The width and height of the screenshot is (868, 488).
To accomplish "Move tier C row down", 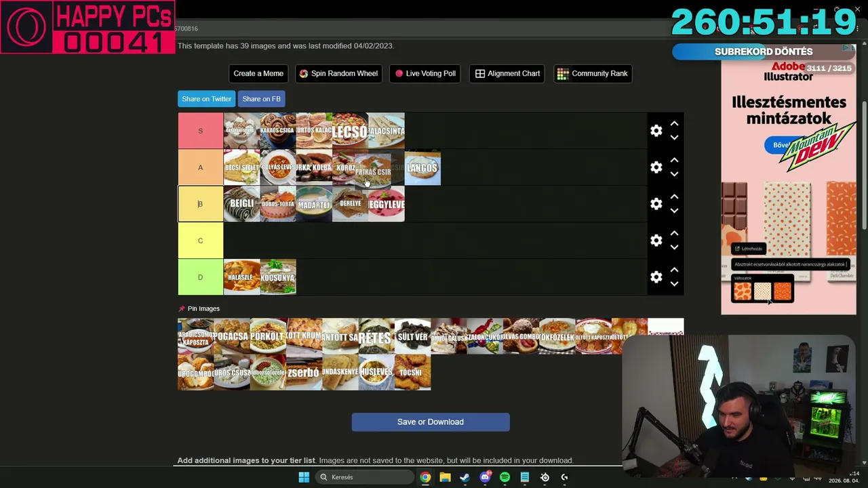I will point(674,247).
